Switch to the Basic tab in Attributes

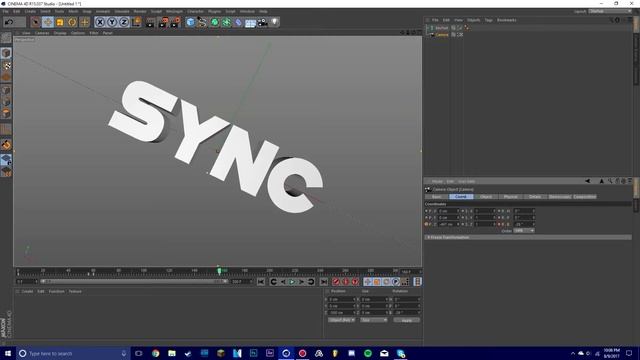click(x=436, y=197)
